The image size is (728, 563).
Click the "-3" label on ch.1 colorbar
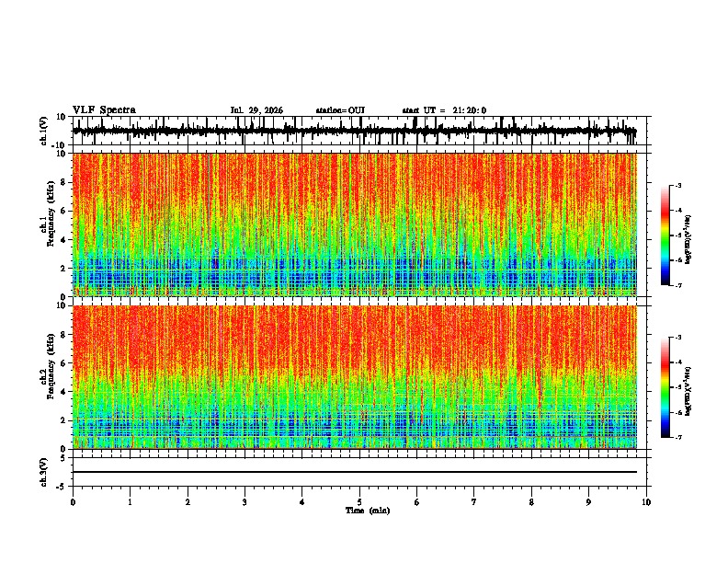(677, 186)
